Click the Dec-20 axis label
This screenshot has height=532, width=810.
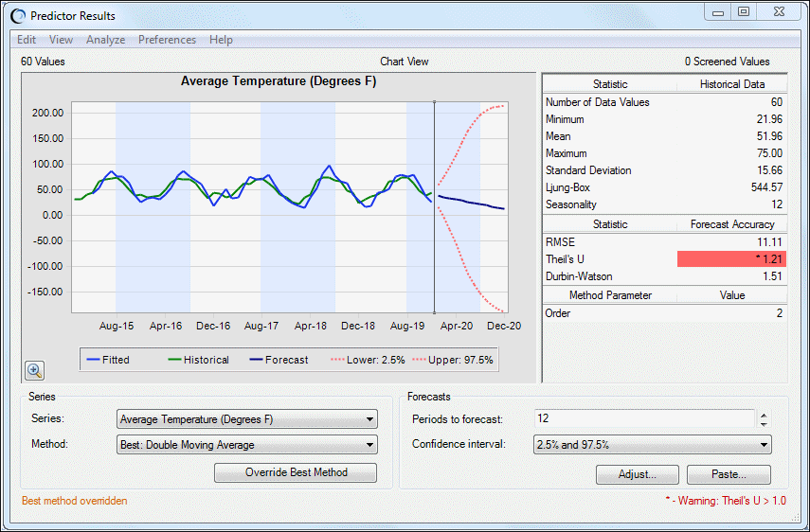point(504,327)
